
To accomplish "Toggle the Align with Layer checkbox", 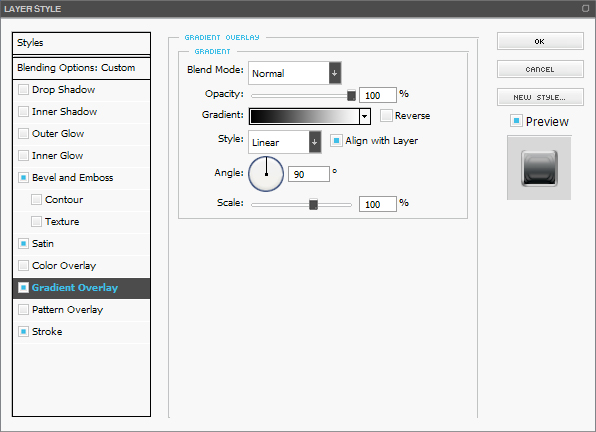I will (x=336, y=141).
